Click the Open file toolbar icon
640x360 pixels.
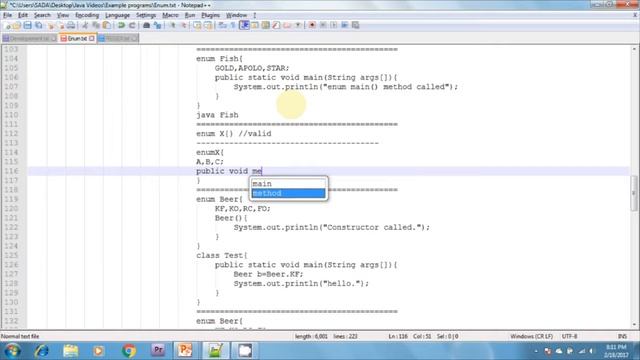click(17, 25)
